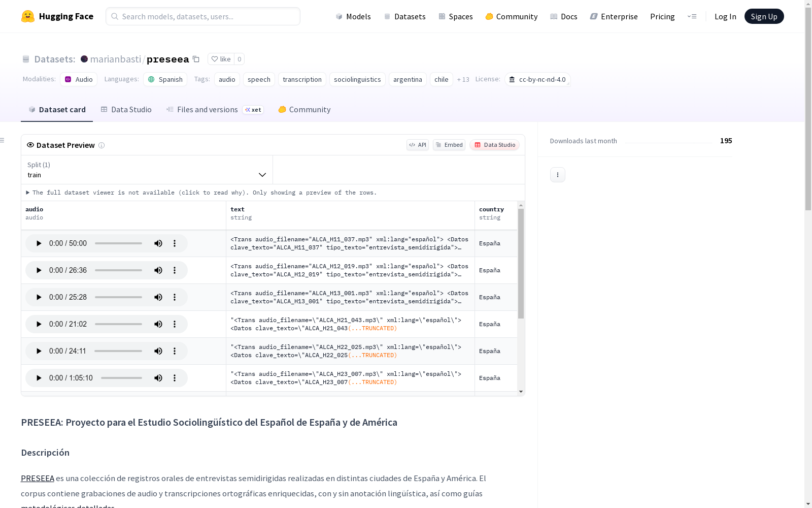Click the Spanish language tag
Viewport: 812px width, 508px height.
(165, 79)
